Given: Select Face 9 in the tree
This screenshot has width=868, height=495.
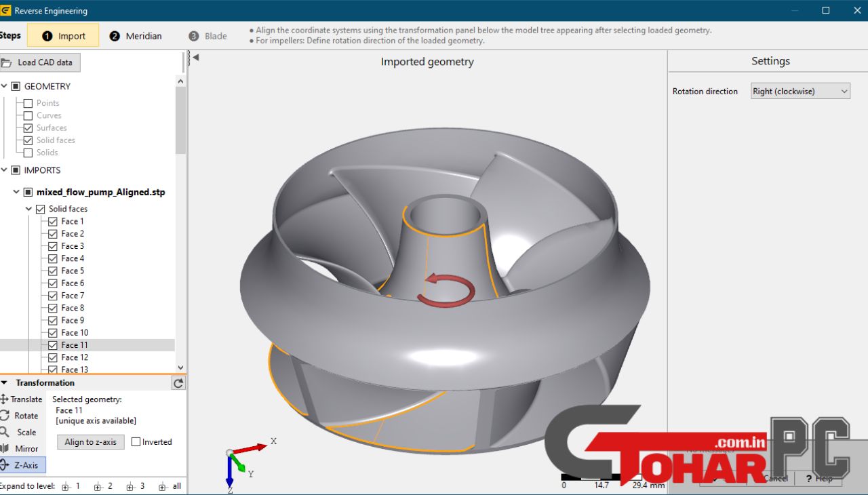Looking at the screenshot, I should point(73,320).
